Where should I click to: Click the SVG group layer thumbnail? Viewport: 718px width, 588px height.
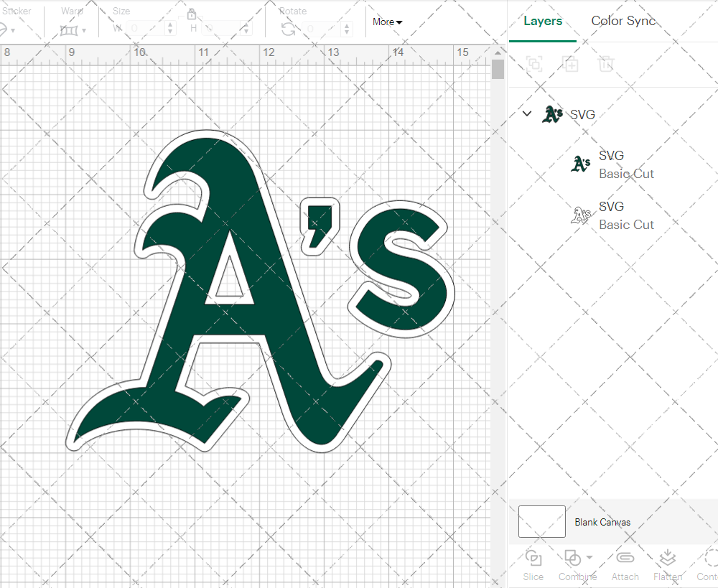click(552, 114)
